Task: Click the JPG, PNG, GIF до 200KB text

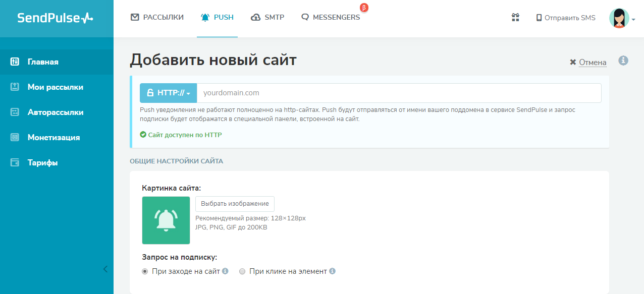Action: tap(231, 227)
